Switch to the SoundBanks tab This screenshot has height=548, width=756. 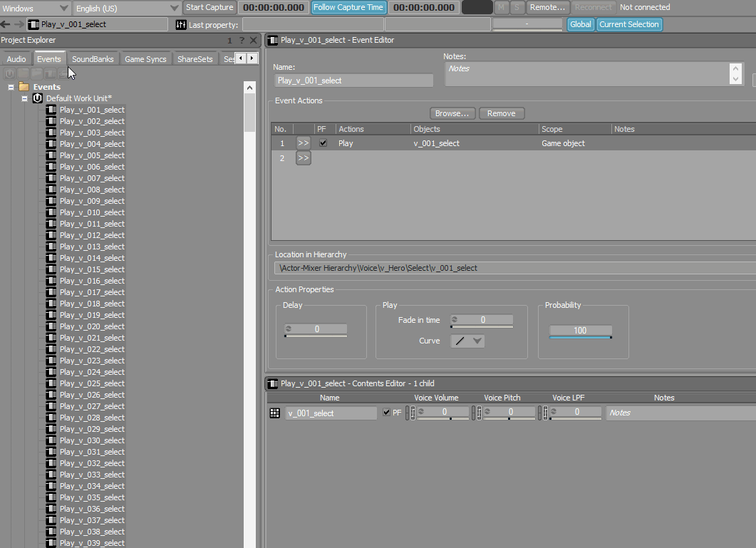[93, 59]
